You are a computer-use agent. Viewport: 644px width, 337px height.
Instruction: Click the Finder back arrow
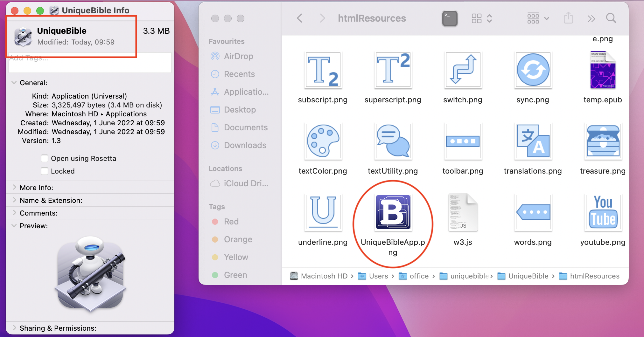(x=299, y=18)
